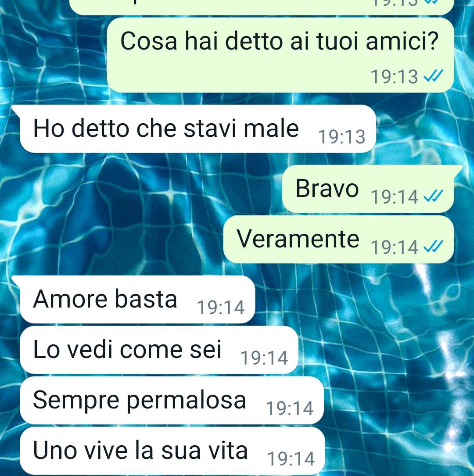
Task: Select the 'Sempre permalosa' message
Action: tap(172, 401)
